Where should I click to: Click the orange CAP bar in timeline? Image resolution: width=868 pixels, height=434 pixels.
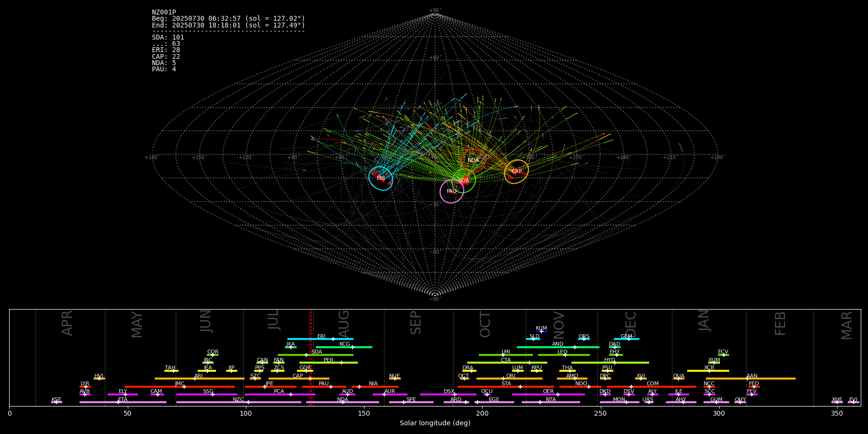click(299, 379)
